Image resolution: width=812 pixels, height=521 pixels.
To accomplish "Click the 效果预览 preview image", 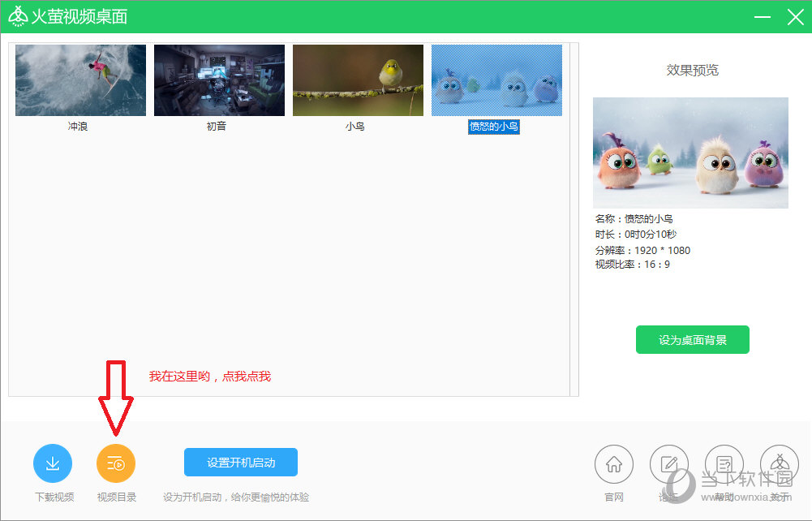I will [691, 153].
